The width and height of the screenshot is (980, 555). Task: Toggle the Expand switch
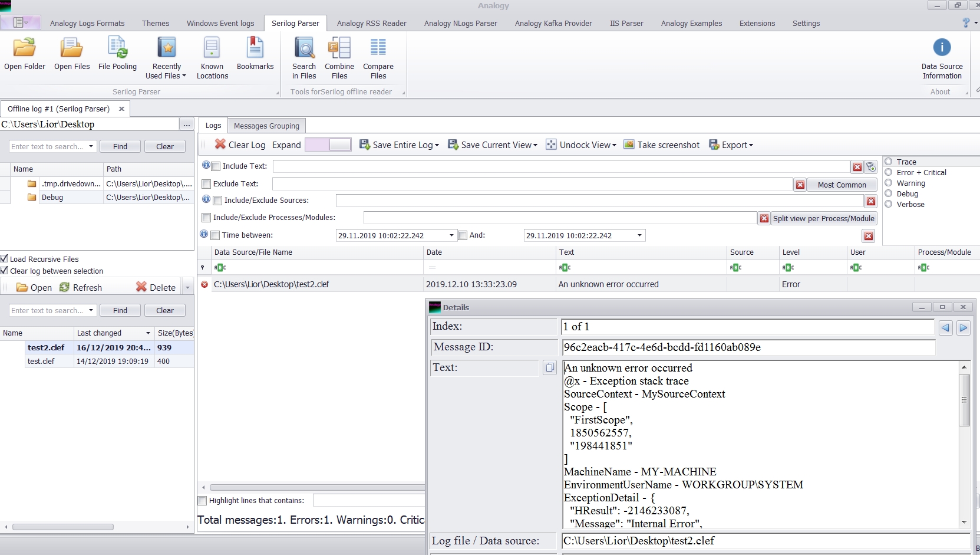click(328, 145)
